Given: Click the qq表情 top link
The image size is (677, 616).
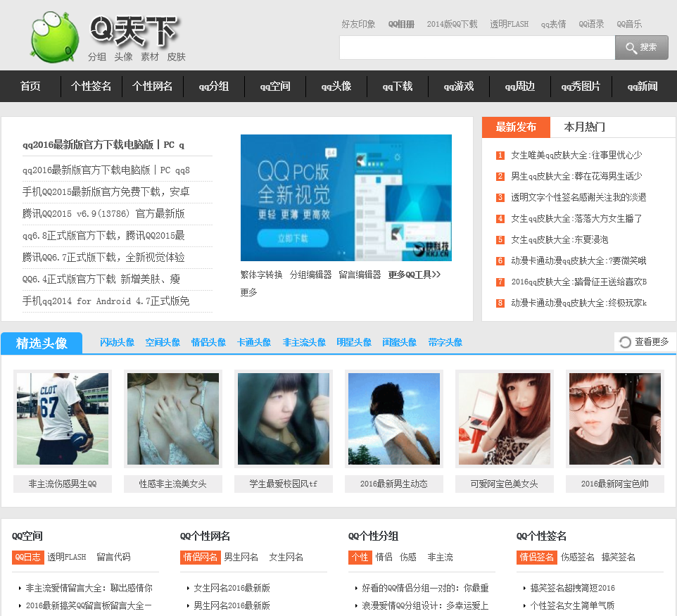Looking at the screenshot, I should 554,24.
